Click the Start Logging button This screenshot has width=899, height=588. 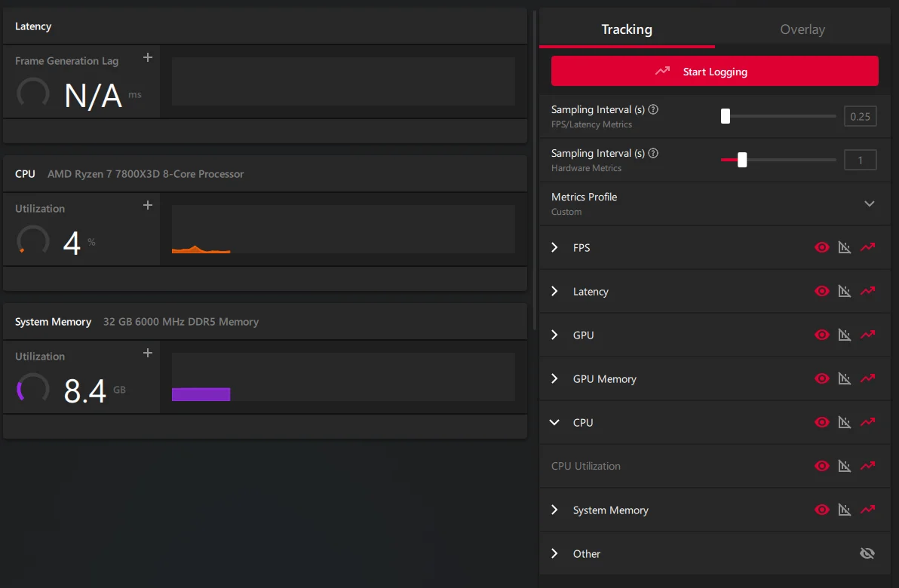point(714,71)
